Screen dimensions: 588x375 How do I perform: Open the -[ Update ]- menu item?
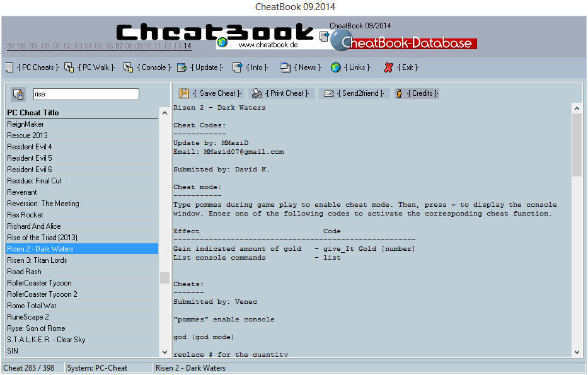(207, 67)
